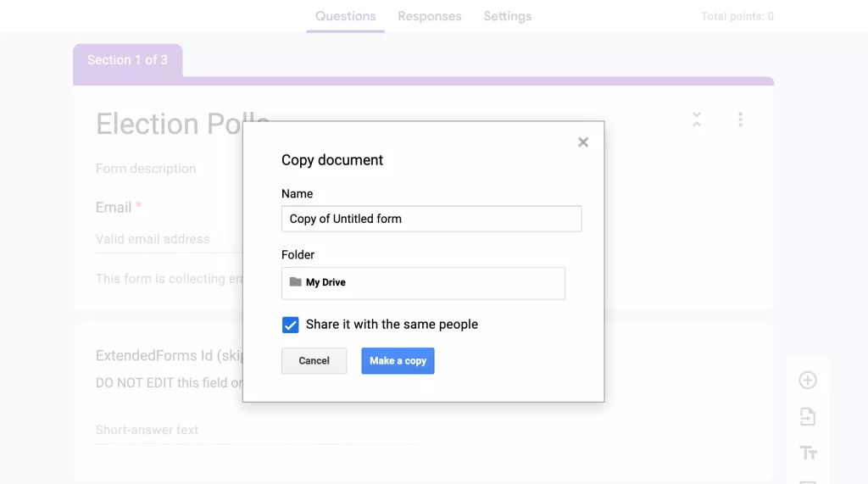Click the Import questions icon

point(808,416)
